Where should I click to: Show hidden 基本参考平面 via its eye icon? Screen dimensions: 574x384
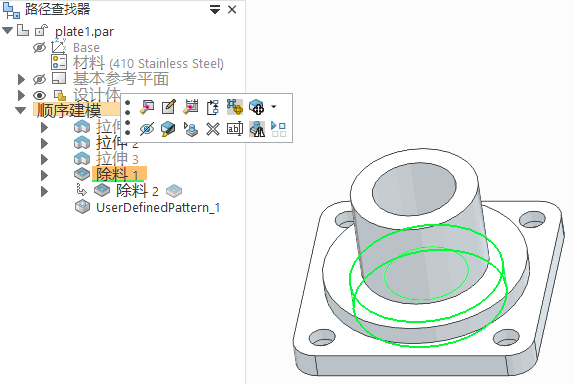pyautogui.click(x=39, y=79)
